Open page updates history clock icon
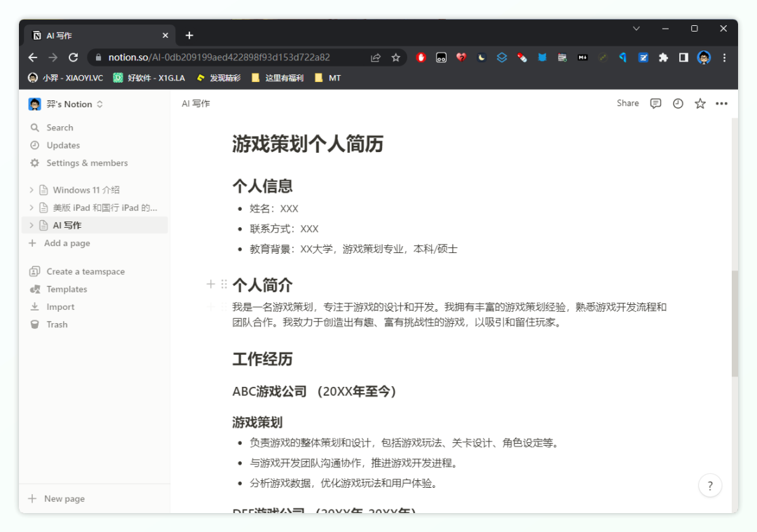Viewport: 757px width, 532px height. (678, 104)
